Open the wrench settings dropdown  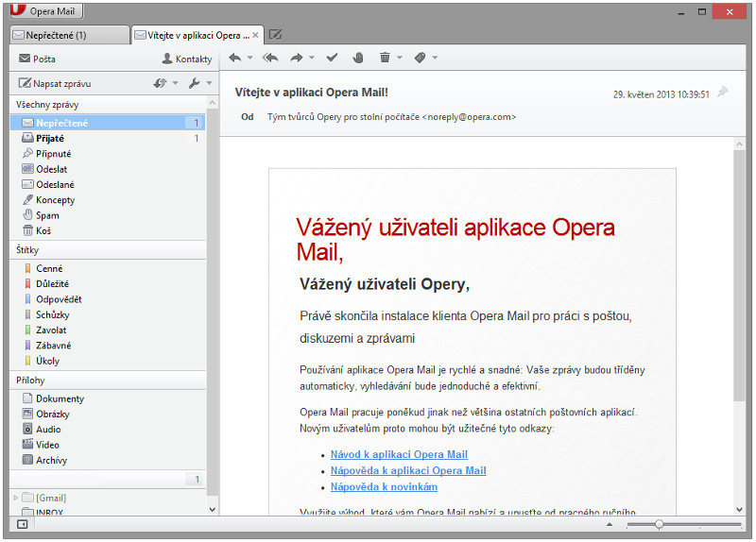[198, 83]
